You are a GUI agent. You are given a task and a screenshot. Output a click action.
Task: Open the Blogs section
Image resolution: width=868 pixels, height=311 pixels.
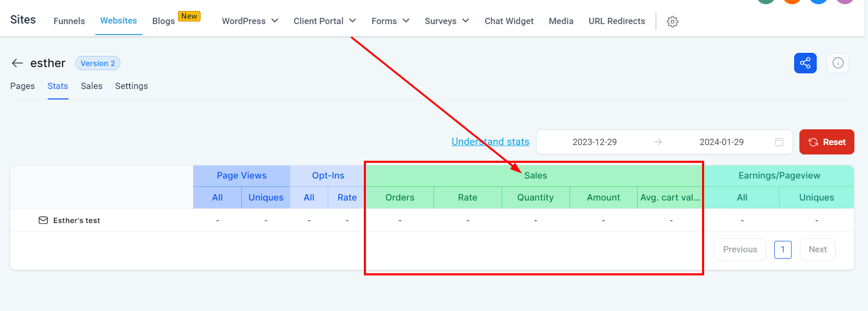pyautogui.click(x=163, y=21)
